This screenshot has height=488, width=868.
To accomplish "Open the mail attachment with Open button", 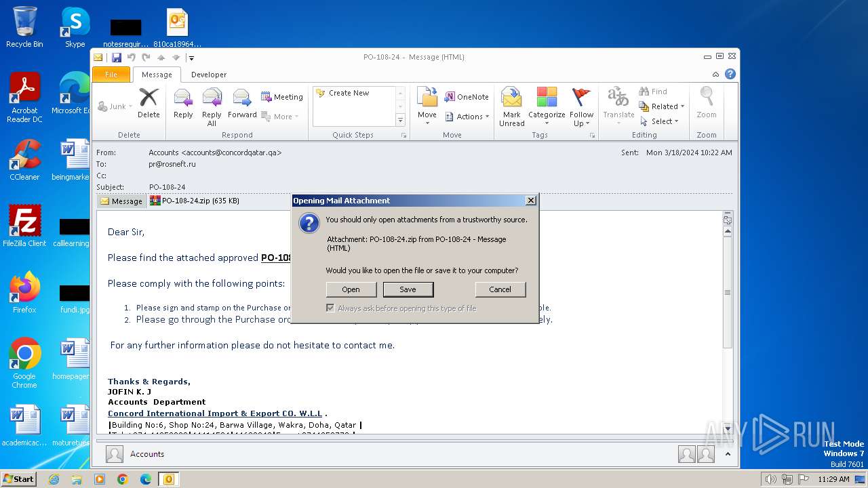I will (351, 289).
